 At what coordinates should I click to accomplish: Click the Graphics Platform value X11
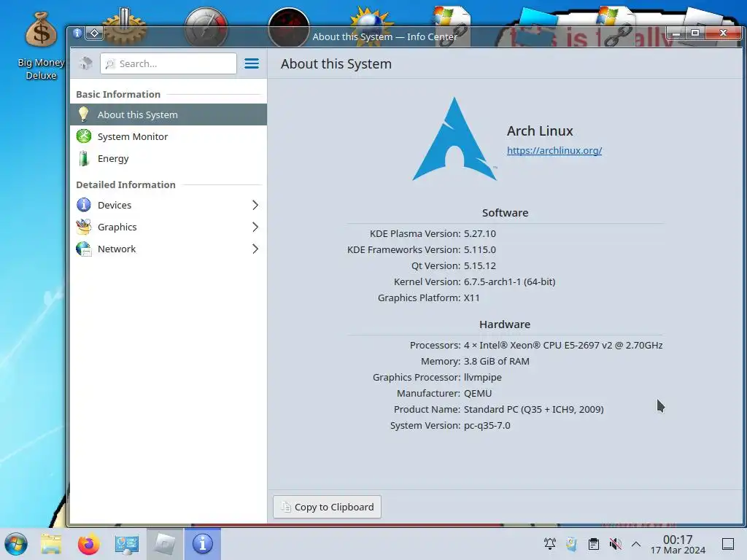click(x=472, y=298)
